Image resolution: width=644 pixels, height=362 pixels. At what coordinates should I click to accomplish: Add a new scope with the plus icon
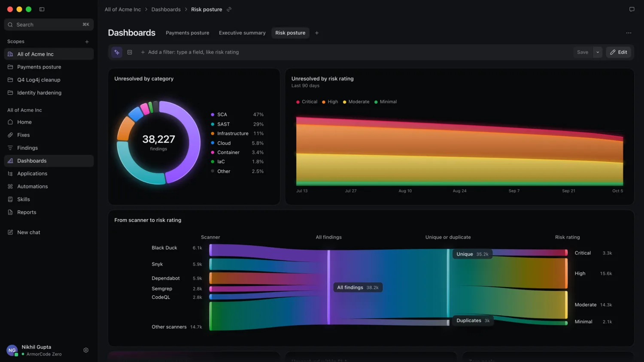click(87, 42)
